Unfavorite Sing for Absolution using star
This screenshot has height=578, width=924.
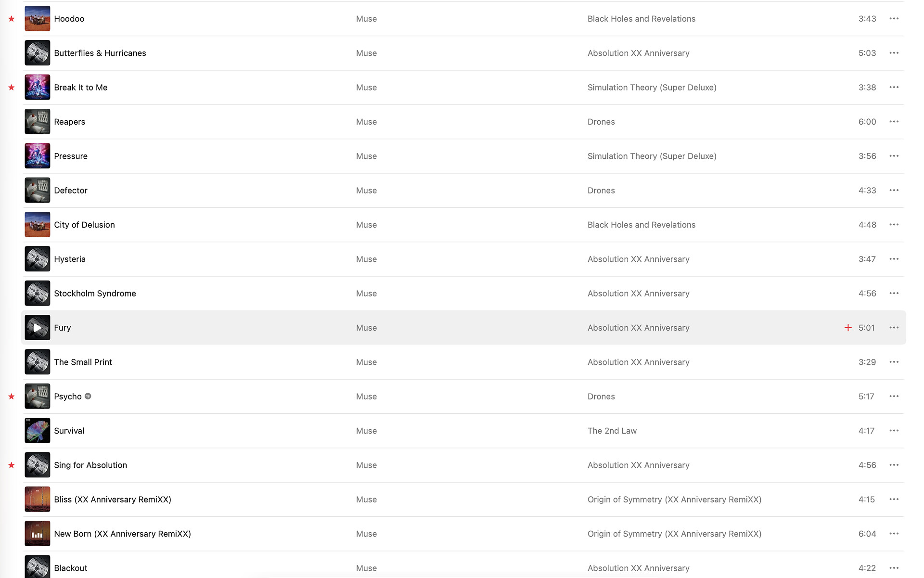coord(12,465)
